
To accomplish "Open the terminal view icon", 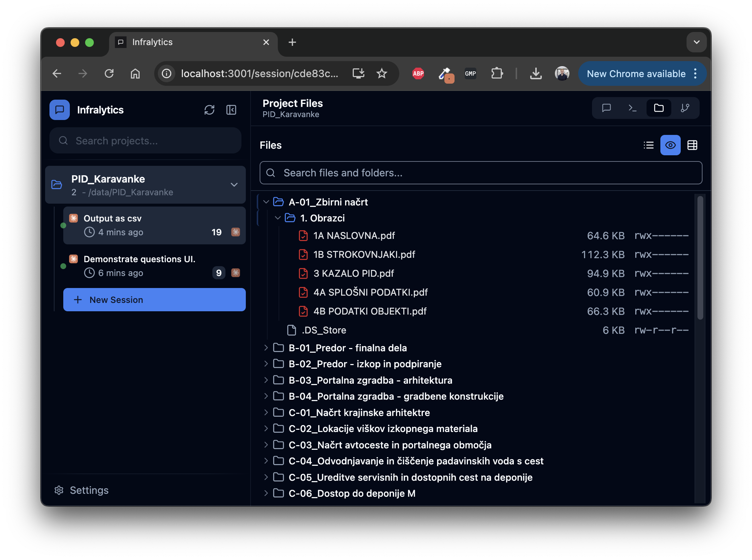I will tap(632, 108).
